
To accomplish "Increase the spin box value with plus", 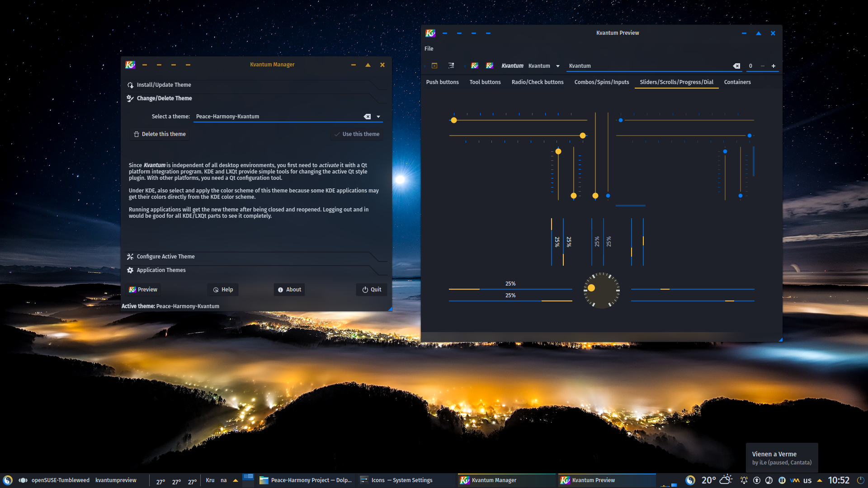I will click(x=774, y=66).
